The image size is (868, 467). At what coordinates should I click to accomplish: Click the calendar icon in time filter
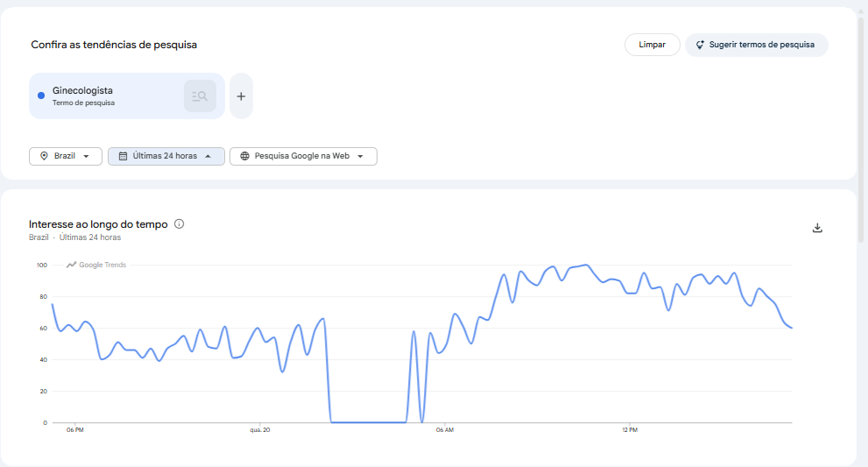[x=123, y=156]
